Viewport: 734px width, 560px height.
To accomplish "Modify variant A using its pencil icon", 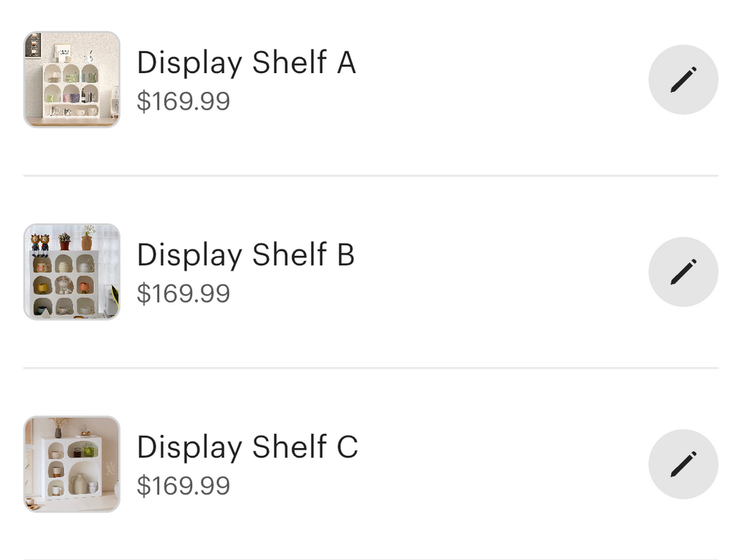I will click(683, 79).
